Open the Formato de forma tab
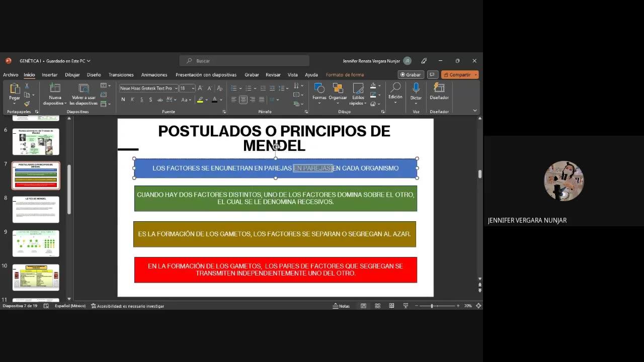 pos(345,74)
